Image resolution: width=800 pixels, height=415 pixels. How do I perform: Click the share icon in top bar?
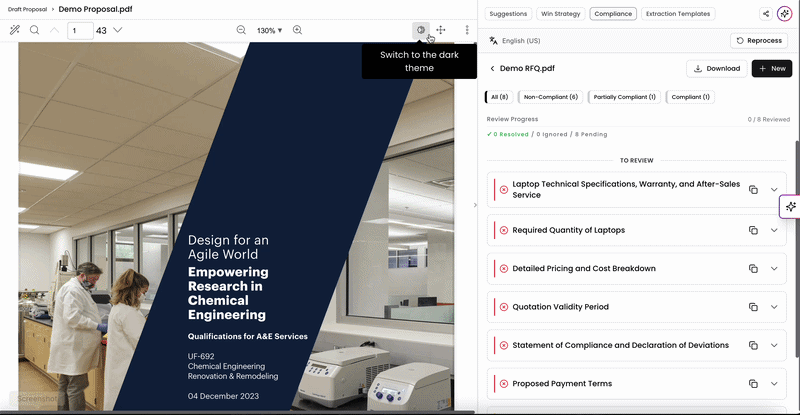coord(766,14)
